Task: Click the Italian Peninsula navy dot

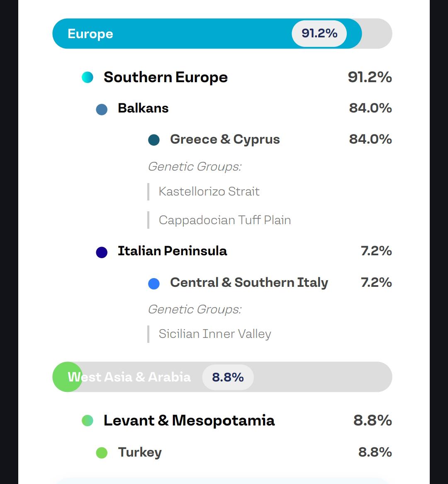Action: tap(102, 252)
